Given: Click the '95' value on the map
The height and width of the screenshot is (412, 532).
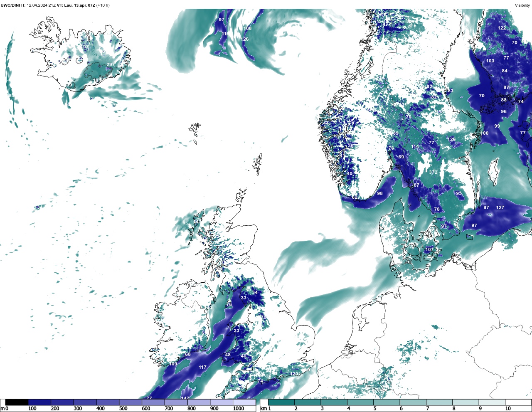Looking at the screenshot, I should pos(459,193).
